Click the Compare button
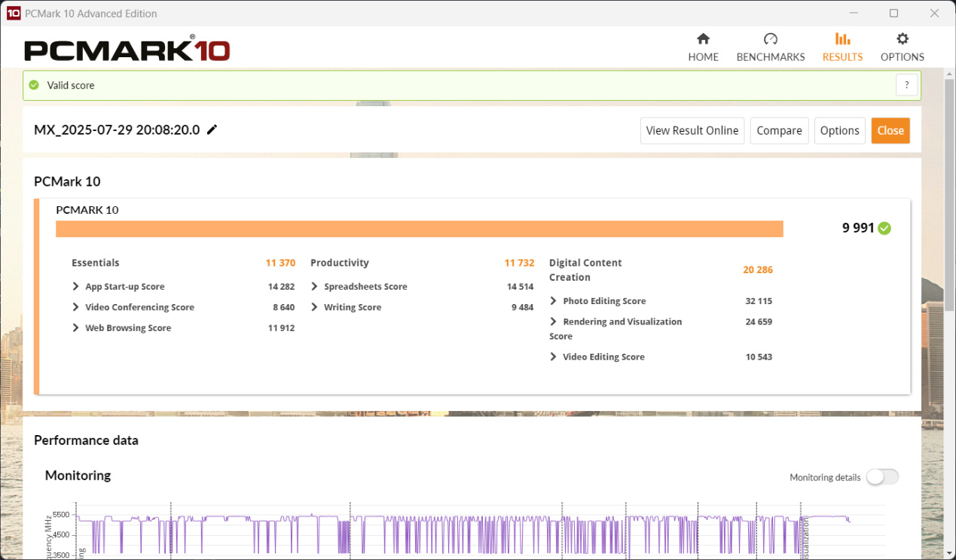Viewport: 956px width, 560px height. coord(779,130)
